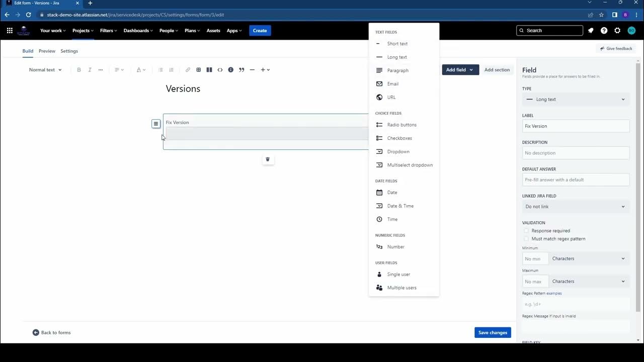Open the text color dropdown

141,70
